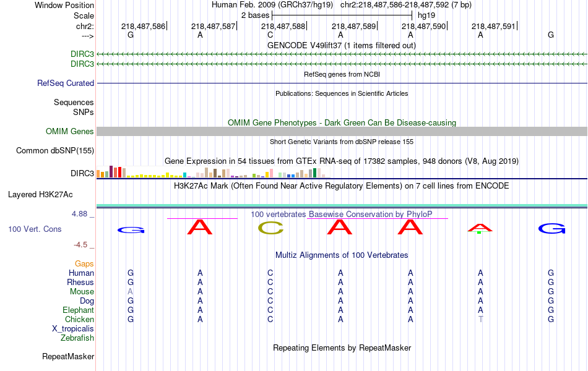Click the '2 bases' scale text

tap(255, 15)
